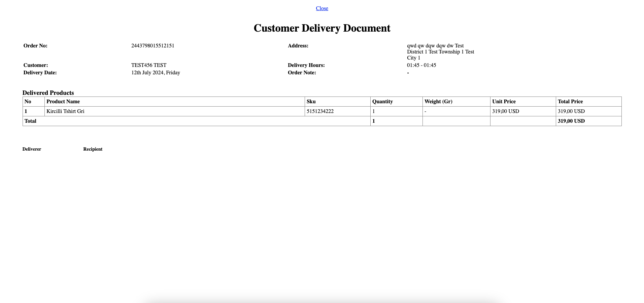Click the Product Name column header
The image size is (644, 303).
63,102
